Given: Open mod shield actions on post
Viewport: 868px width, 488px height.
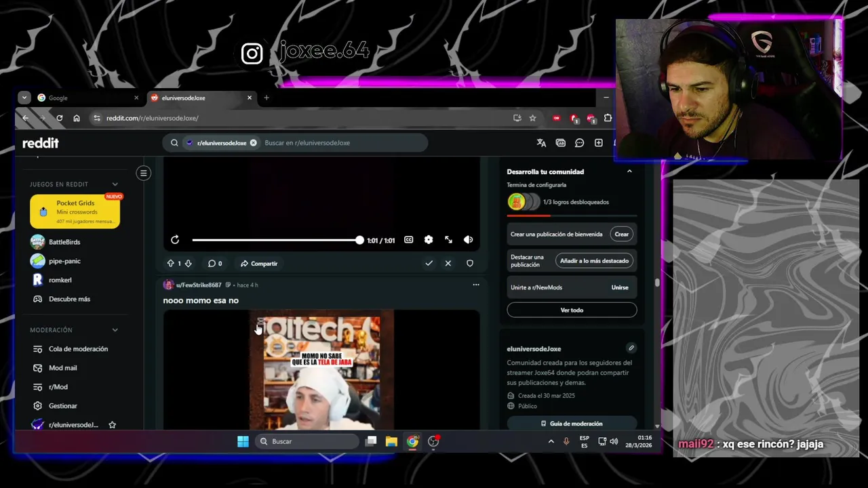Looking at the screenshot, I should [x=470, y=263].
